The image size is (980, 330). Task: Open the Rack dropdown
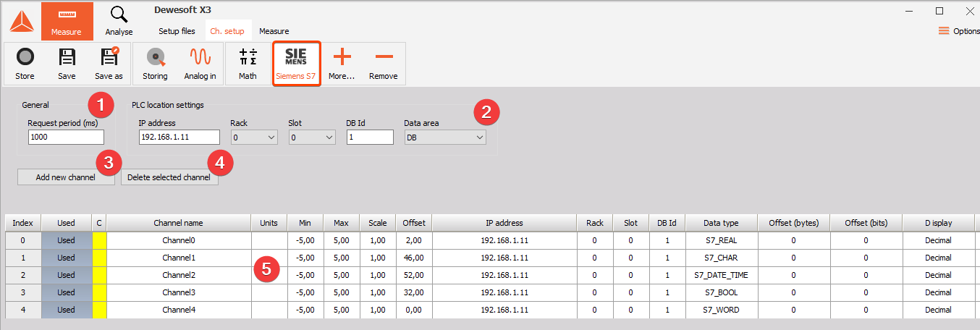[x=254, y=137]
